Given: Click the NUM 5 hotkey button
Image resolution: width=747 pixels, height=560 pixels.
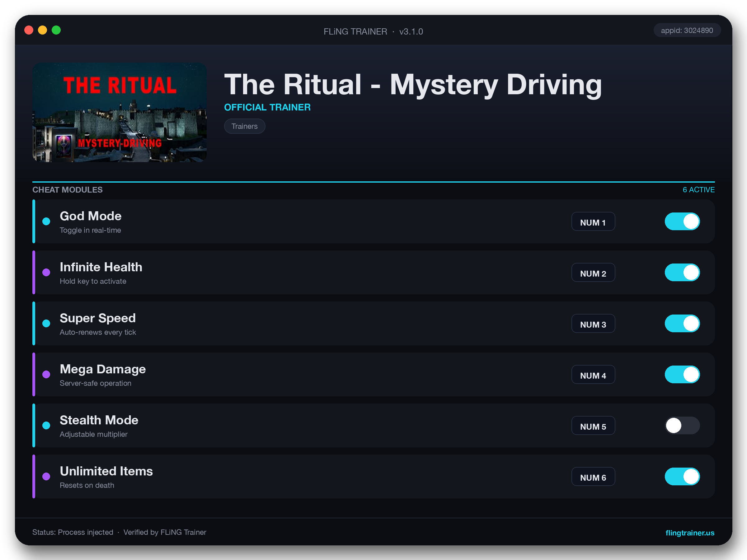Looking at the screenshot, I should pos(593,425).
